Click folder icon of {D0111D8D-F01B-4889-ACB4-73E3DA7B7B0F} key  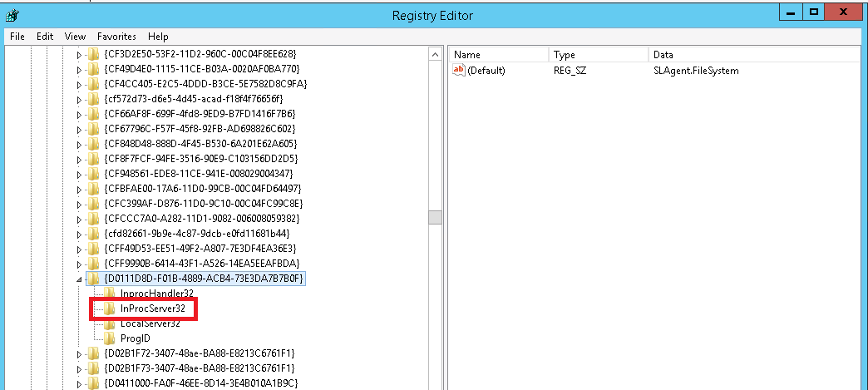click(94, 279)
